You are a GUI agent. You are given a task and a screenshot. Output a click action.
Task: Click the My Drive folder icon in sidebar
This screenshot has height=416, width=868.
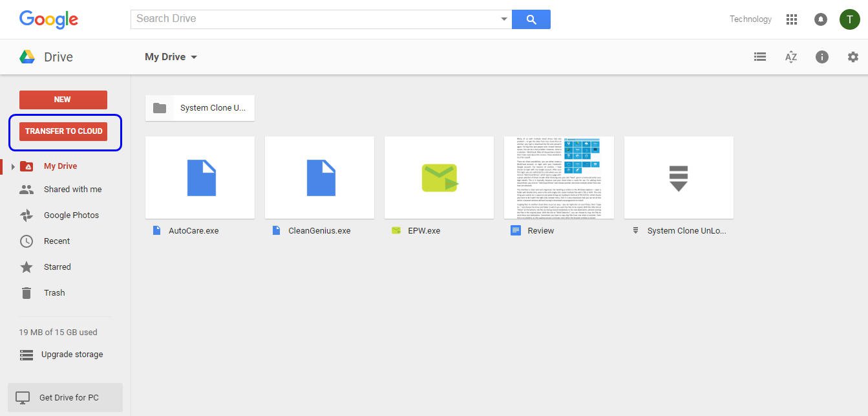[26, 166]
